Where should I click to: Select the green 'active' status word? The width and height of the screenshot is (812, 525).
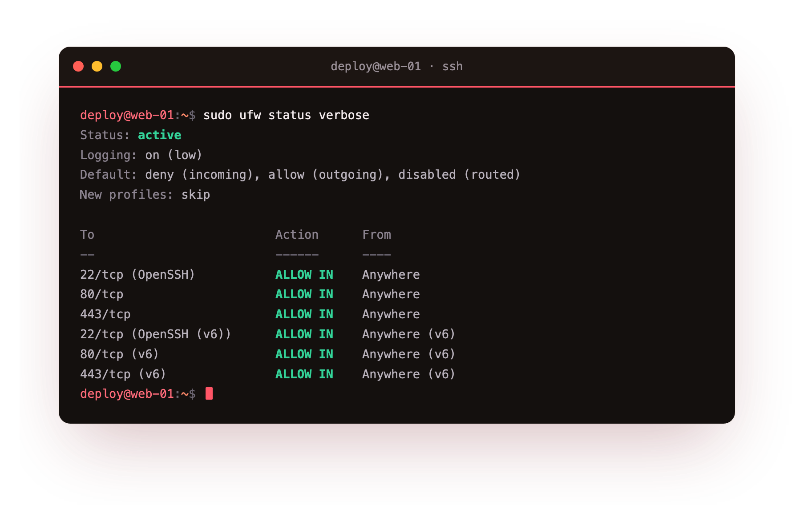pos(159,135)
